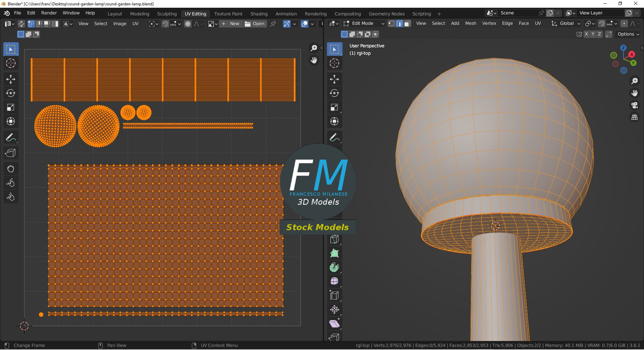Open Global transform orientation dropdown
This screenshot has width=644, height=350.
coord(566,24)
